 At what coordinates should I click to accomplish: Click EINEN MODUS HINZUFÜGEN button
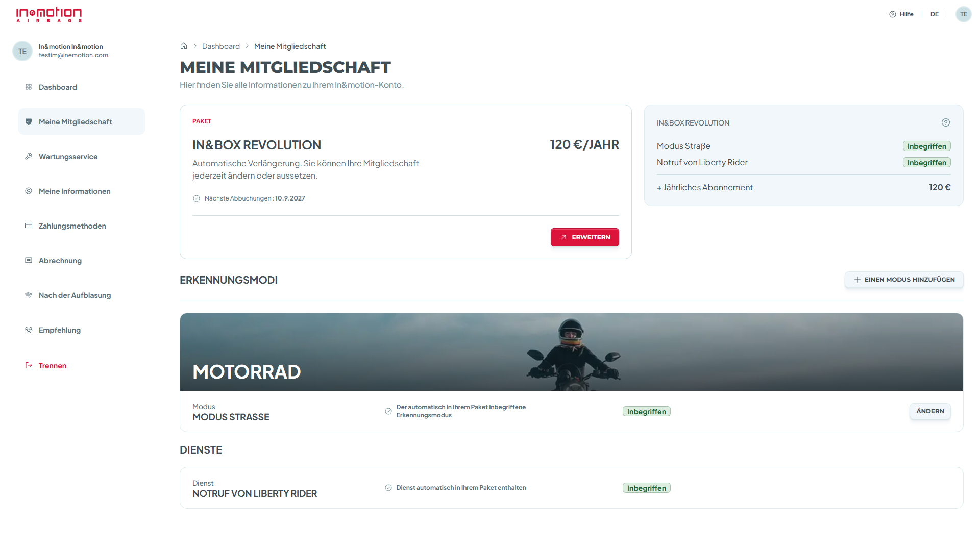click(904, 280)
